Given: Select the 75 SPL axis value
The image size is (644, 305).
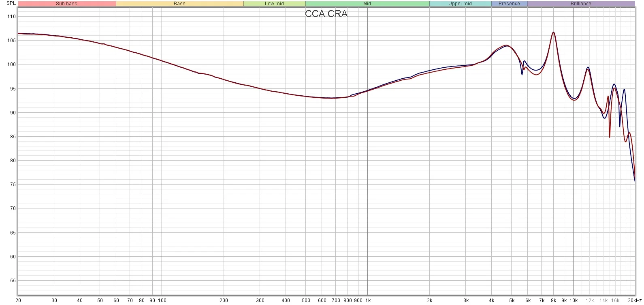Looking at the screenshot, I should 13,185.
